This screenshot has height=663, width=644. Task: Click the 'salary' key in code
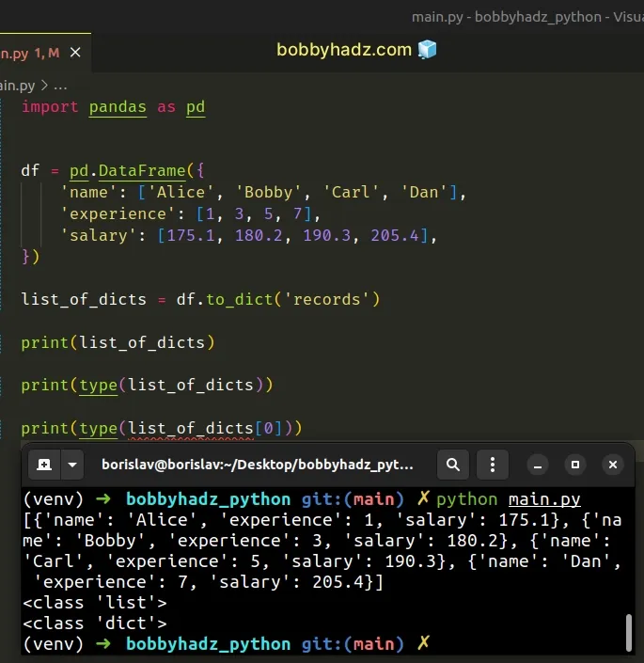coord(98,235)
